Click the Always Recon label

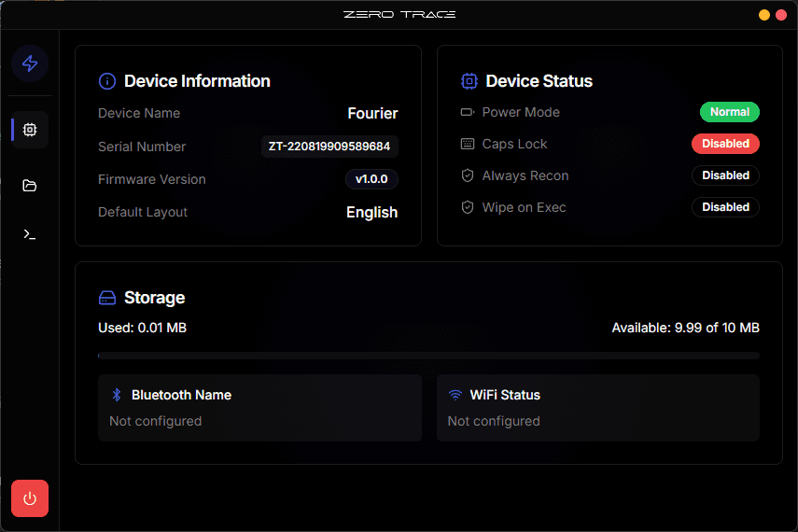coord(525,175)
